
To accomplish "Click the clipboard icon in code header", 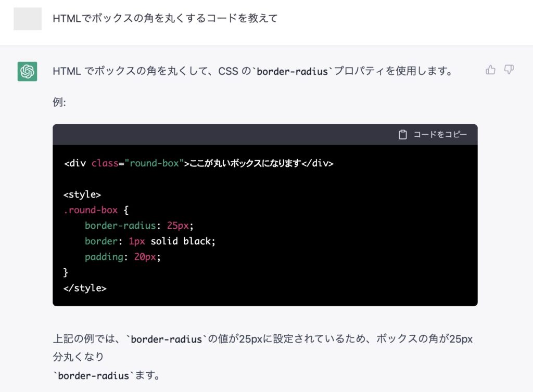I will [402, 135].
